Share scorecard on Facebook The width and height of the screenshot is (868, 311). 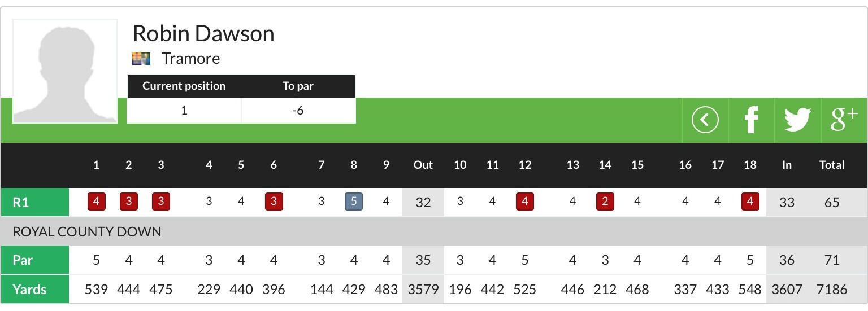tap(751, 120)
